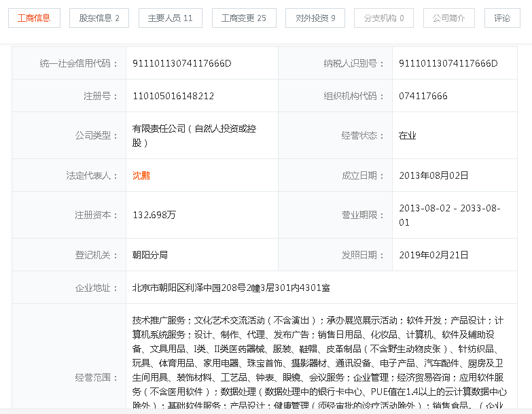Click registered capital value 132.698万
Image resolution: width=532 pixels, height=414 pixels.
pos(154,215)
